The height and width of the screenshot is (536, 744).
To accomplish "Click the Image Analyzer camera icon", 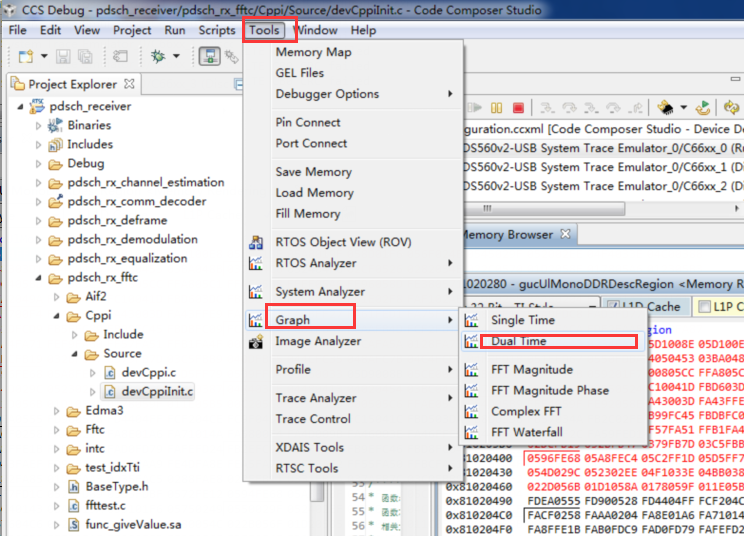I will point(256,342).
